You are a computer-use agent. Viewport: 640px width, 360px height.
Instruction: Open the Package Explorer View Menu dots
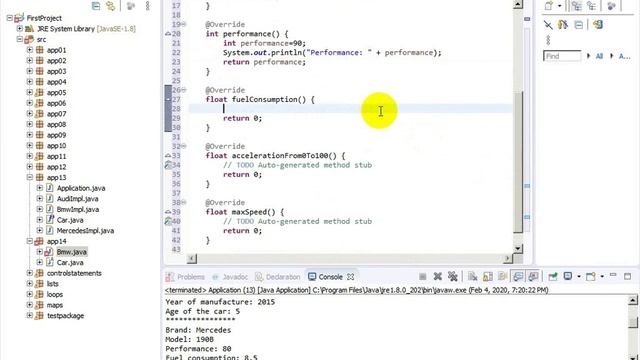(x=147, y=6)
